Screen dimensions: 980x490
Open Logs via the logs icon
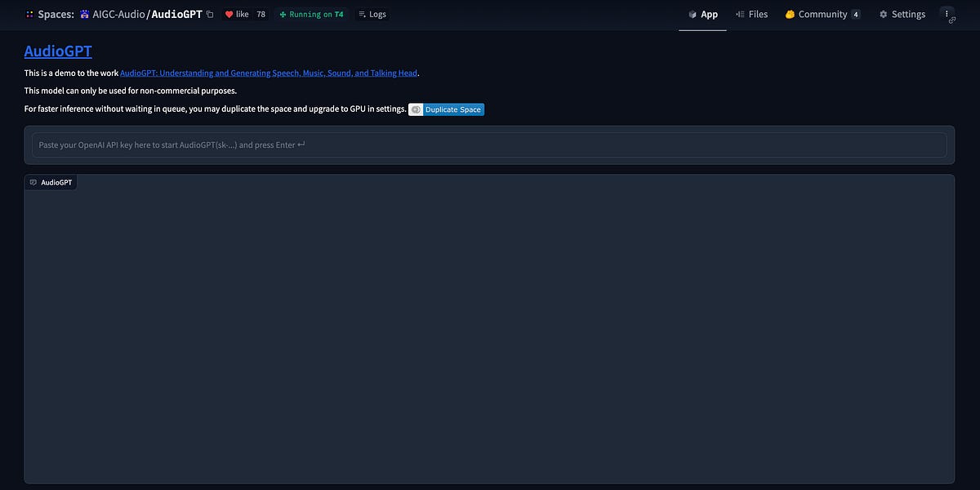(x=362, y=14)
